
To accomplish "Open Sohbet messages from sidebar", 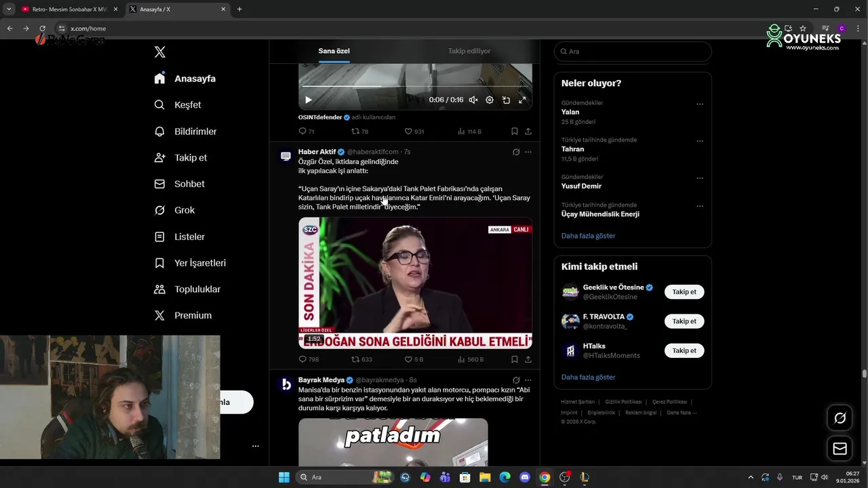I will click(x=180, y=184).
